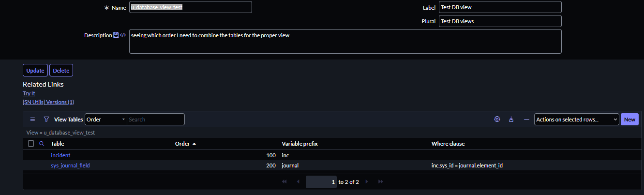Click the code icon beside Description
644x195 pixels.
[123, 35]
